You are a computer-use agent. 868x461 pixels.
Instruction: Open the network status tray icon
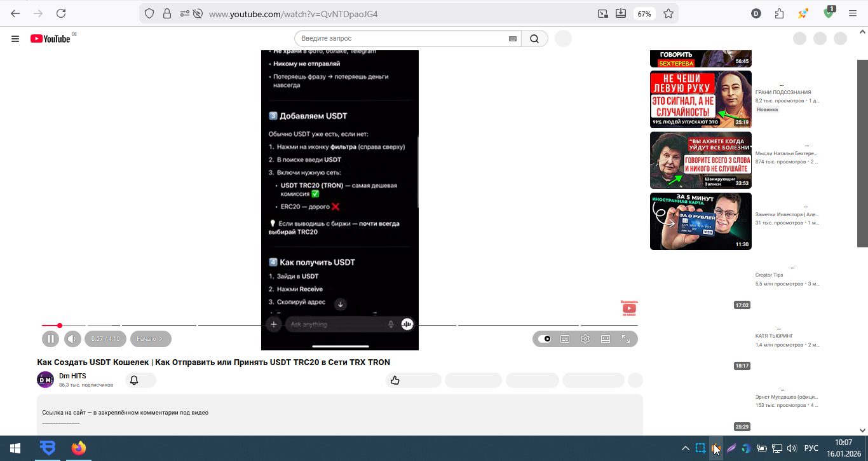pyautogui.click(x=776, y=448)
